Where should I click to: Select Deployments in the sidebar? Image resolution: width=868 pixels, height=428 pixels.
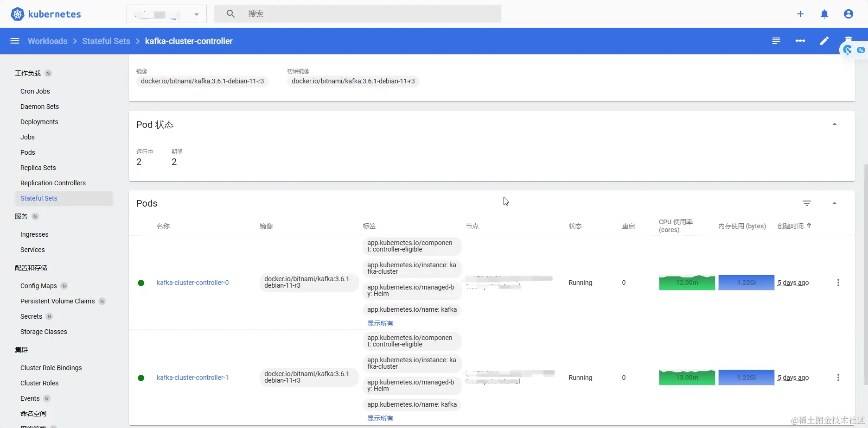tap(39, 121)
